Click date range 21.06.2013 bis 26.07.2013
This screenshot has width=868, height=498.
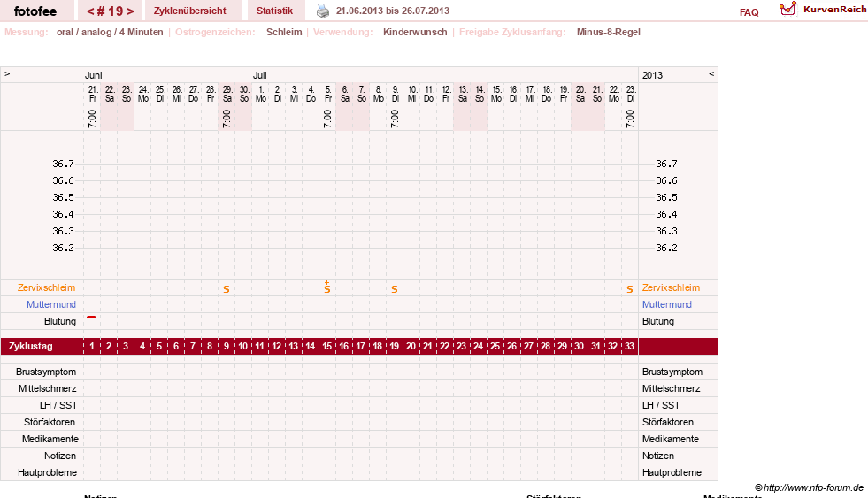pos(393,11)
